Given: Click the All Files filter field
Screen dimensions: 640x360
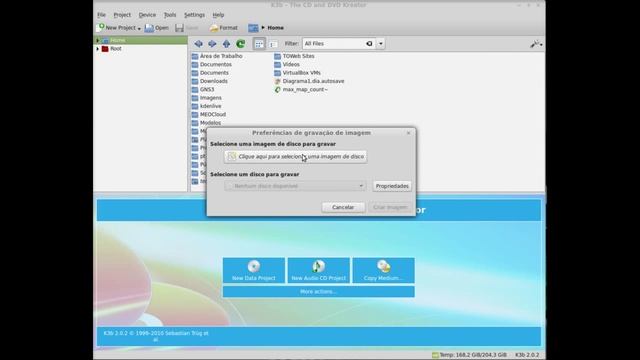Looking at the screenshot, I should coord(334,44).
